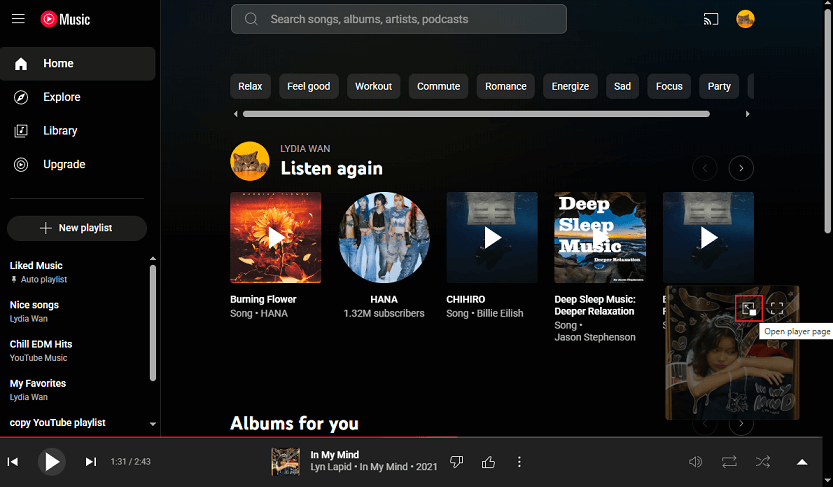Toggle shuffle mode
Screen dimensions: 833x487
[763, 462]
